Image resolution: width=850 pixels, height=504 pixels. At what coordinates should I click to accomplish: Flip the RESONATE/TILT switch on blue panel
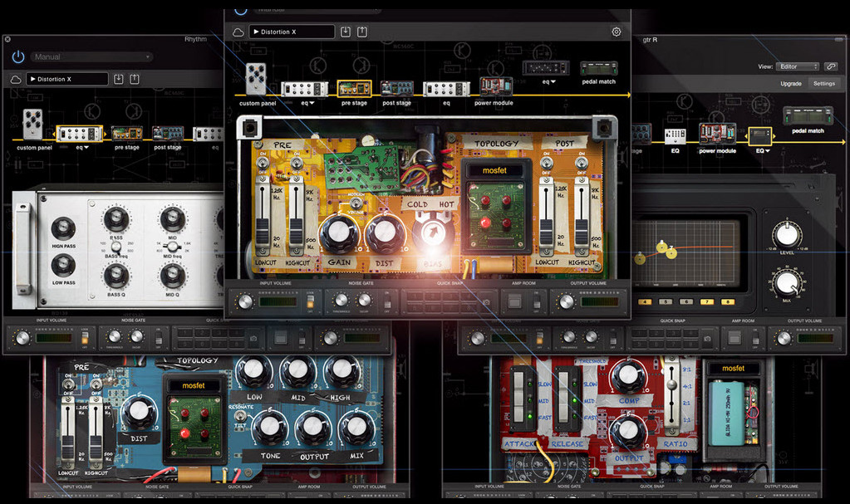240,417
